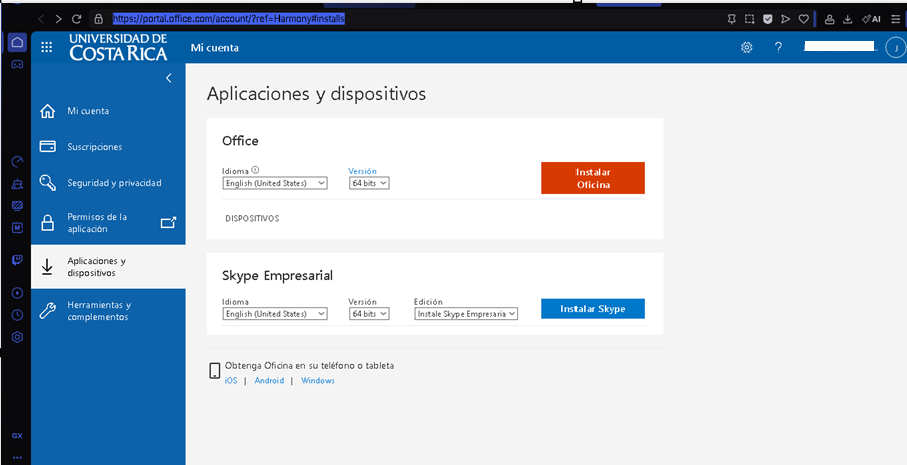The image size is (907, 465).
Task: Open the account avatar with letter J
Action: tap(895, 47)
